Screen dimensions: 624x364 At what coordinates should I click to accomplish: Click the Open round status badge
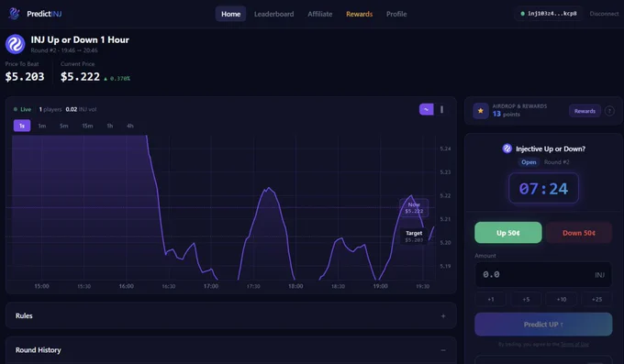click(x=529, y=162)
